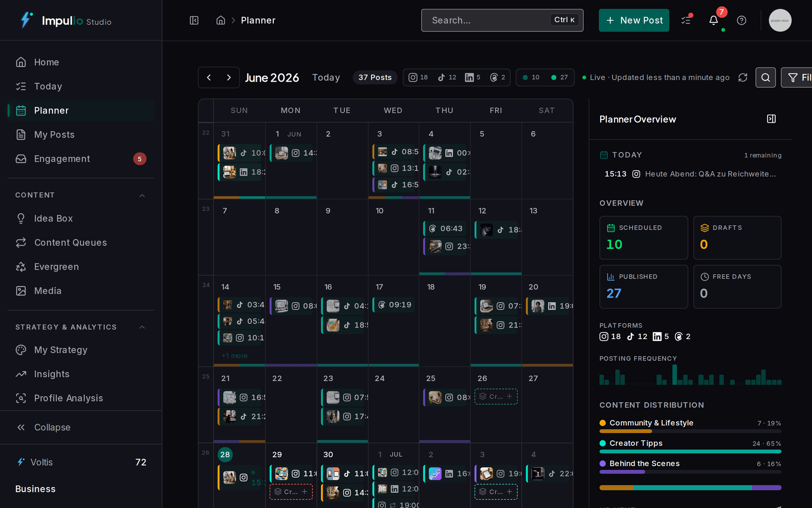
Task: Toggle the sidebar panel icon in top bar
Action: [x=194, y=20]
